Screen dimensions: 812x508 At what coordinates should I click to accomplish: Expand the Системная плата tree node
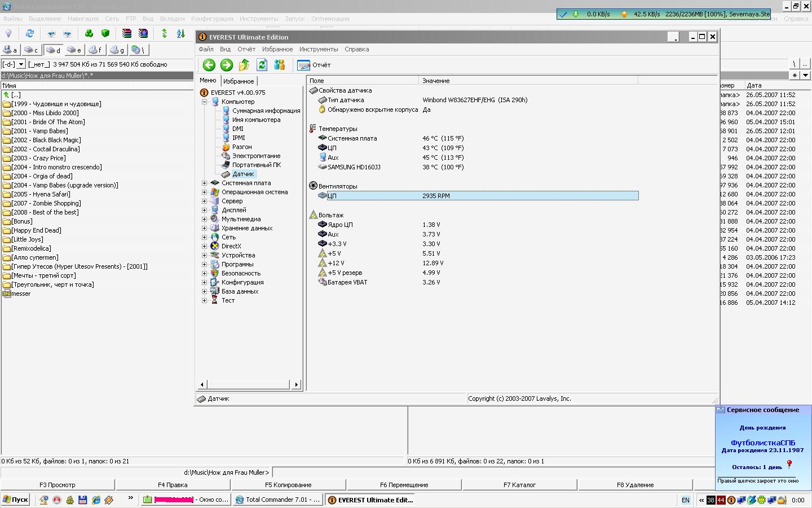coord(204,183)
